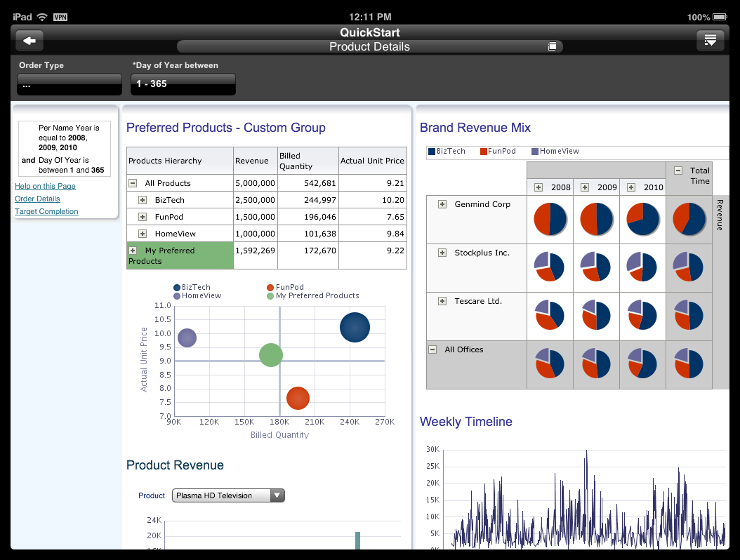Click the 1,592,269 revenue cell

(x=256, y=255)
